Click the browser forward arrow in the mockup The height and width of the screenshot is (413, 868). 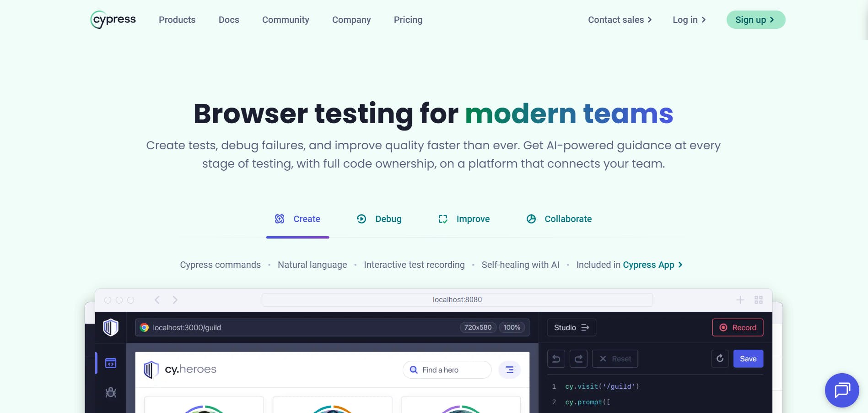(175, 300)
